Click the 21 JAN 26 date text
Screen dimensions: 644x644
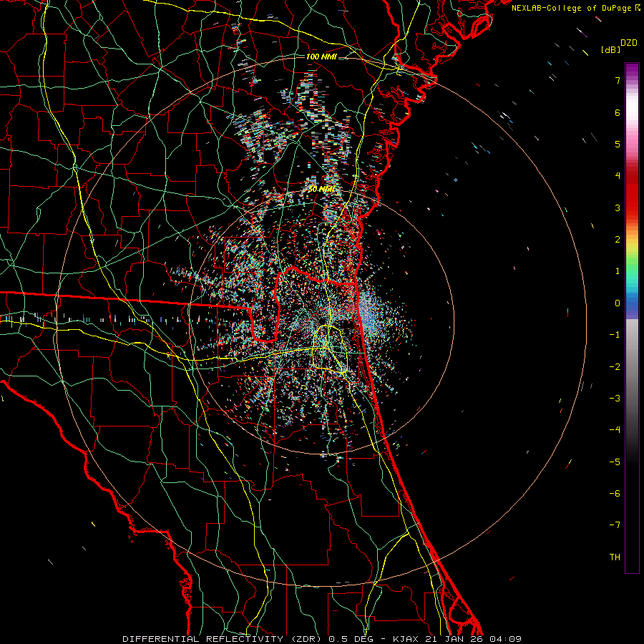453,639
